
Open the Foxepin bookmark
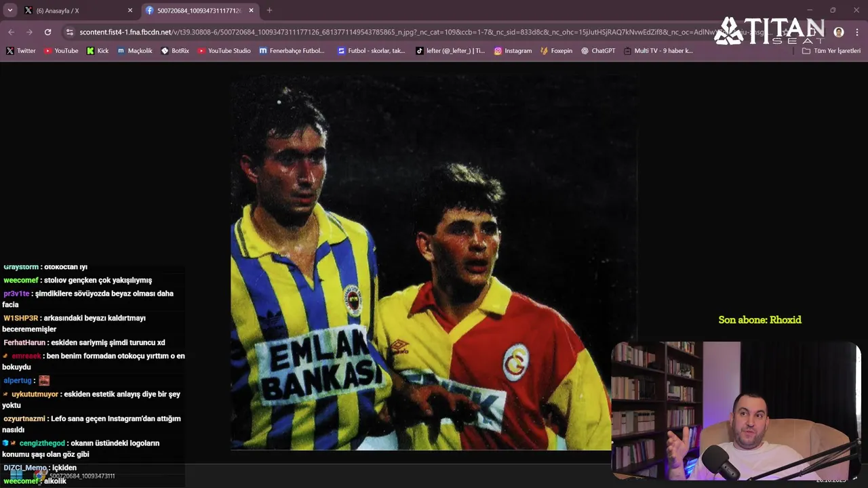[x=556, y=51]
